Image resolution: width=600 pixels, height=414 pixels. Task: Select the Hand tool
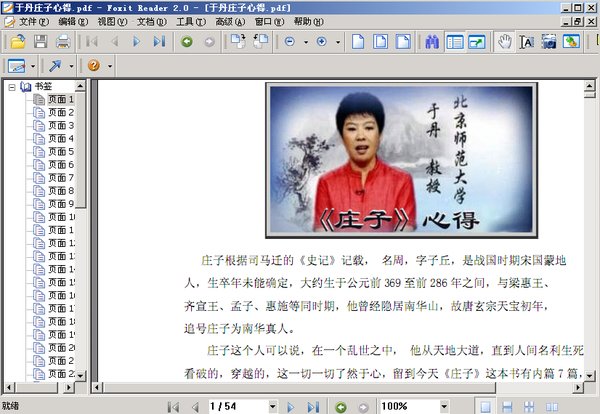click(504, 41)
